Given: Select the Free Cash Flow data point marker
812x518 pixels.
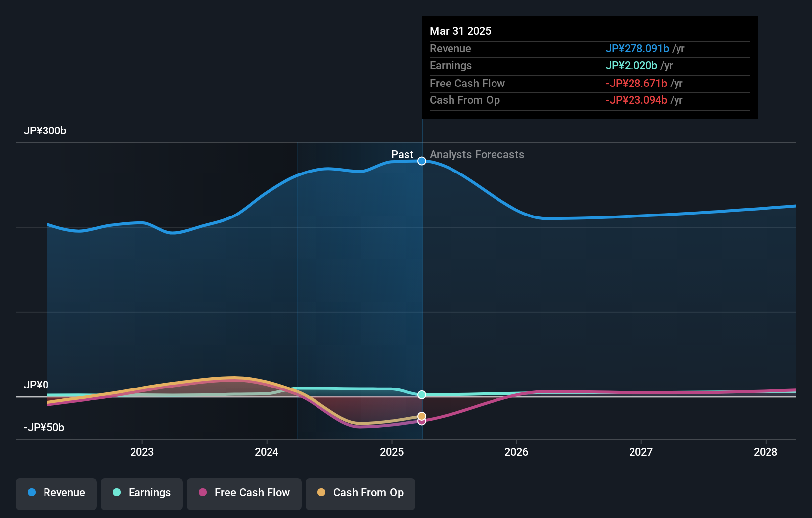Looking at the screenshot, I should 422,421.
